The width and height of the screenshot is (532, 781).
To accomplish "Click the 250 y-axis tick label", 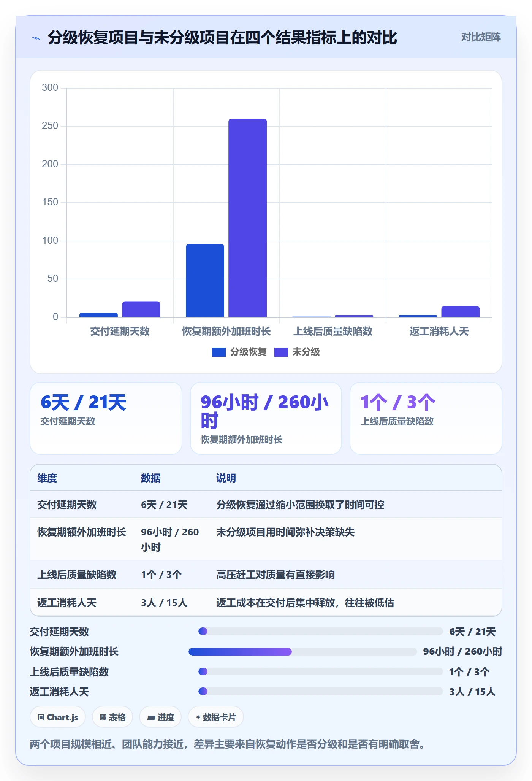I will (50, 126).
